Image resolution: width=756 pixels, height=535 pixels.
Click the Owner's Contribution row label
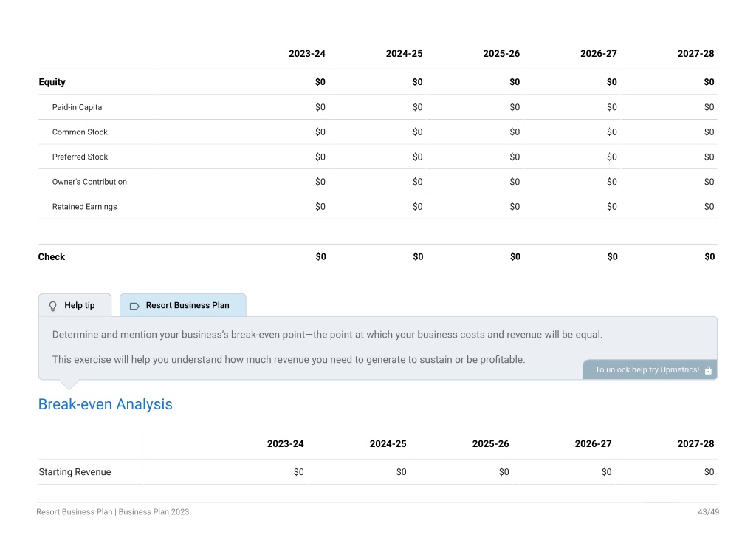click(x=89, y=182)
